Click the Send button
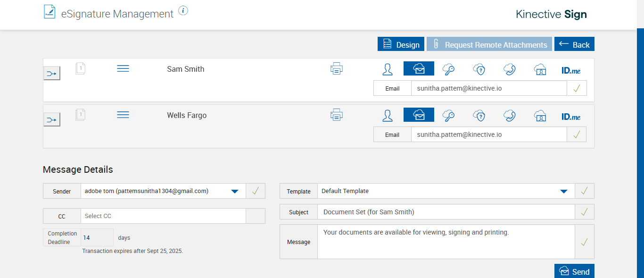The image size is (644, 278). 574,271
